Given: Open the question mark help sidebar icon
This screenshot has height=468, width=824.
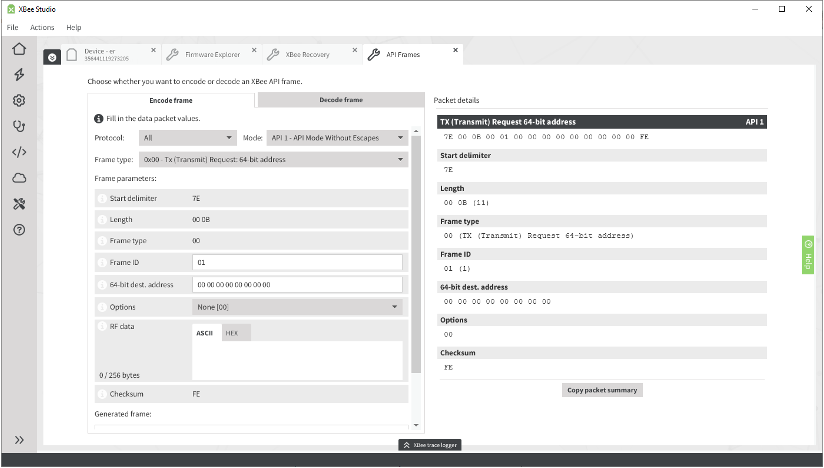Looking at the screenshot, I should (x=19, y=230).
